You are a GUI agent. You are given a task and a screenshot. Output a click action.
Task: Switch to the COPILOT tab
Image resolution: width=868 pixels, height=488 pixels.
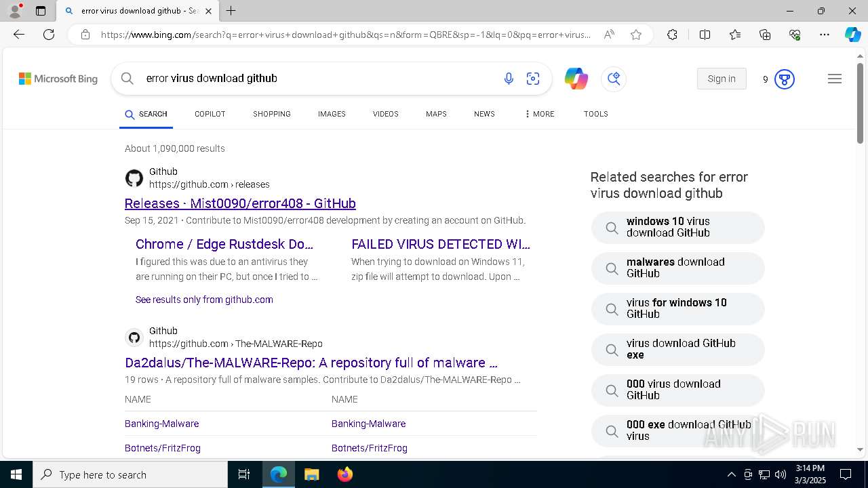(210, 114)
